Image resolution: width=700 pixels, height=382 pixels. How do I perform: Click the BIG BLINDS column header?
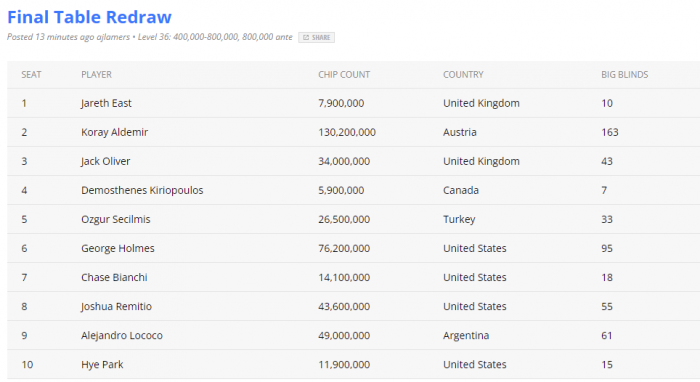[x=624, y=75]
